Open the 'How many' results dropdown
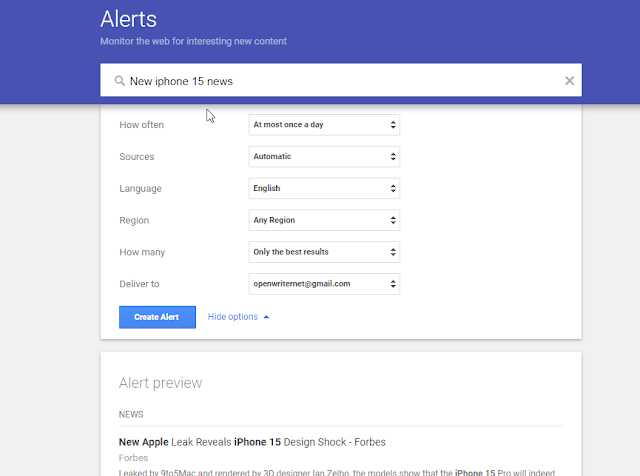 [324, 252]
